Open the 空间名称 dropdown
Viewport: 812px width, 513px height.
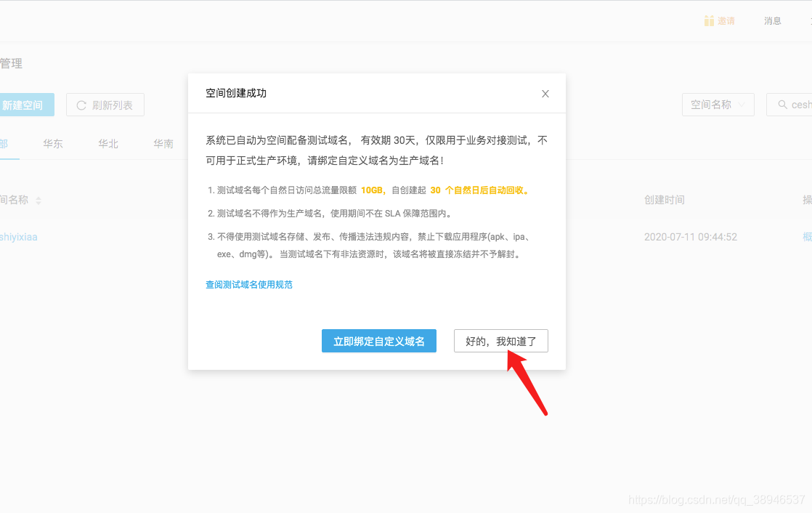point(718,105)
